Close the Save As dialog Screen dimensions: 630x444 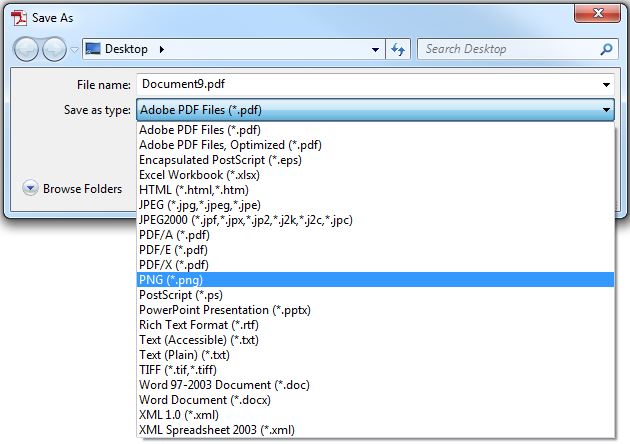(x=597, y=13)
